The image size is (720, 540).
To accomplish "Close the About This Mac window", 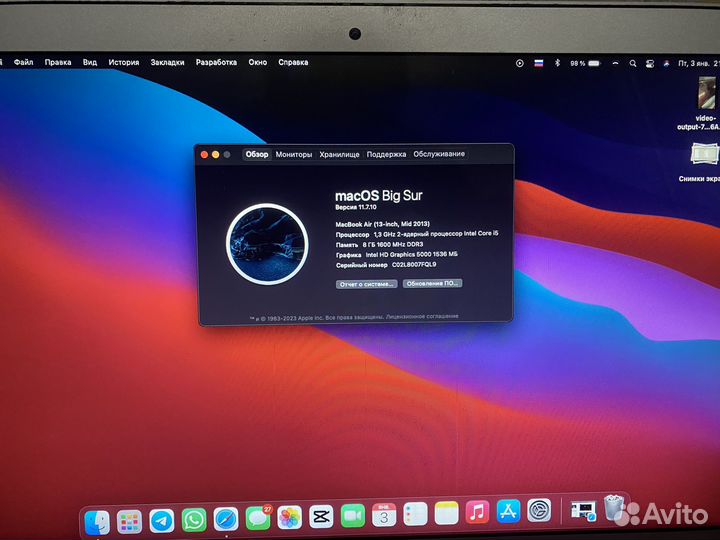I will pos(204,155).
